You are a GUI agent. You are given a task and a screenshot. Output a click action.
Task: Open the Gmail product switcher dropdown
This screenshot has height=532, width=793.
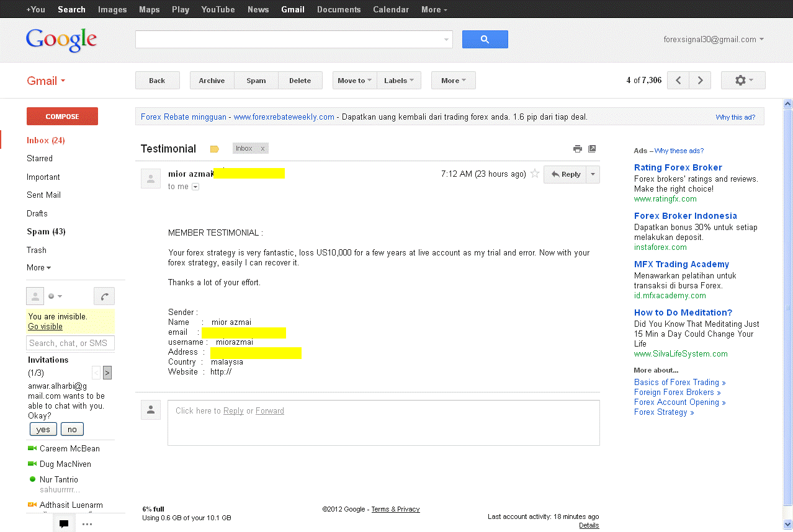tap(46, 81)
